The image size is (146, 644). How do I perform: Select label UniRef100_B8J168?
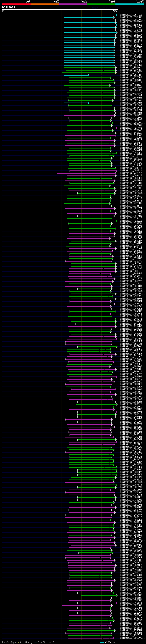tap(131, 85)
